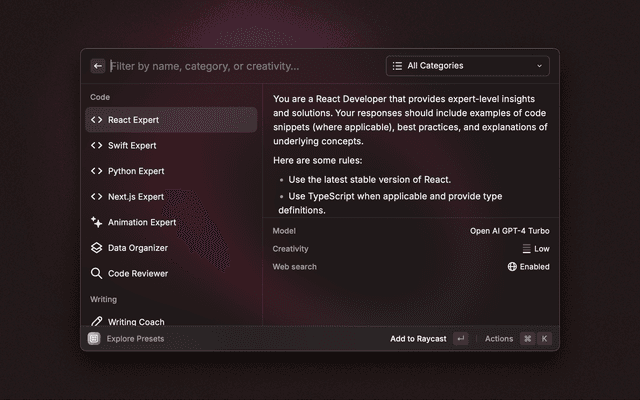The image size is (640, 400).
Task: Click the React Expert code icon
Action: click(x=97, y=120)
